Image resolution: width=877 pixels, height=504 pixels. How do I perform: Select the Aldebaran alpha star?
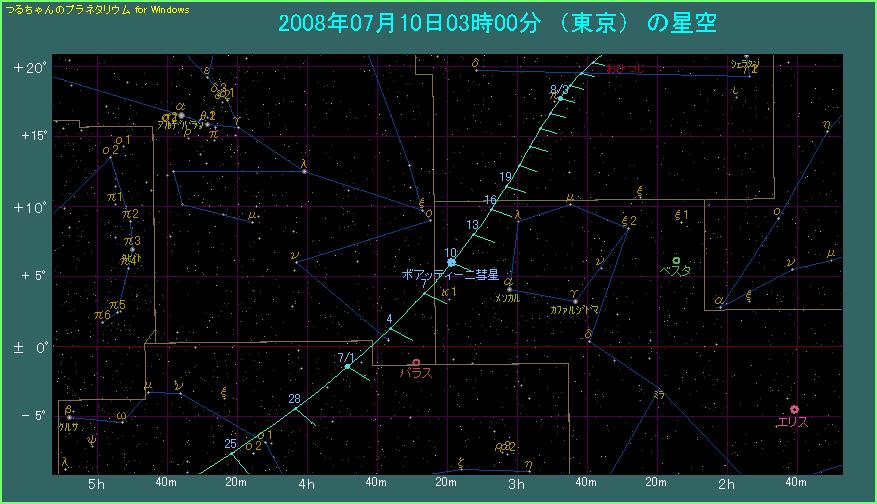tap(181, 115)
